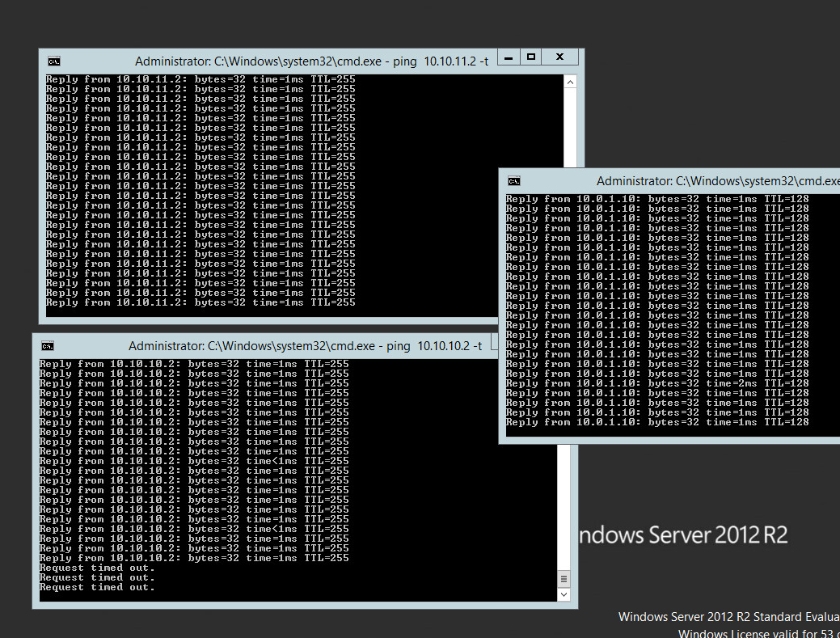Click scrollbar thumb in 10.10.10.2 window
The width and height of the screenshot is (840, 638).
[x=564, y=579]
